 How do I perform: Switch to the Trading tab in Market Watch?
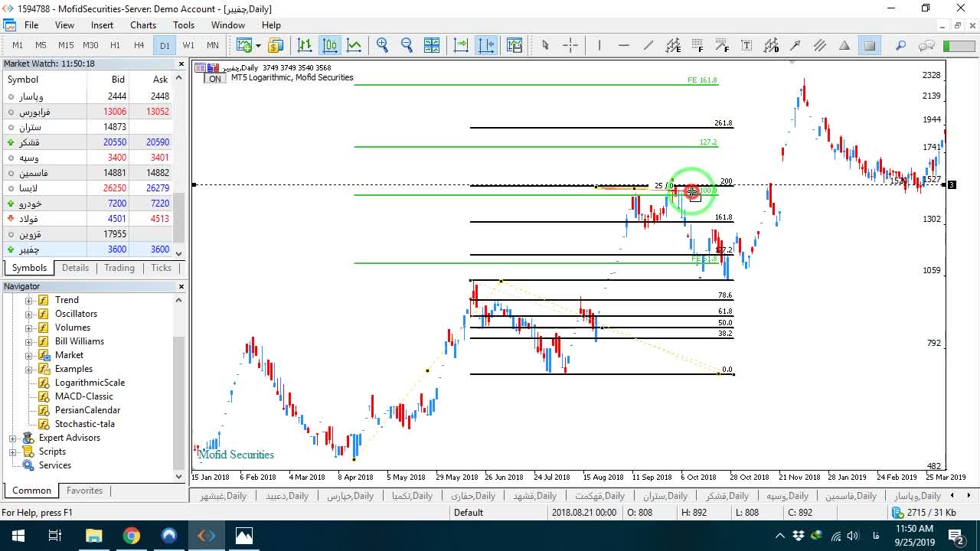click(119, 268)
